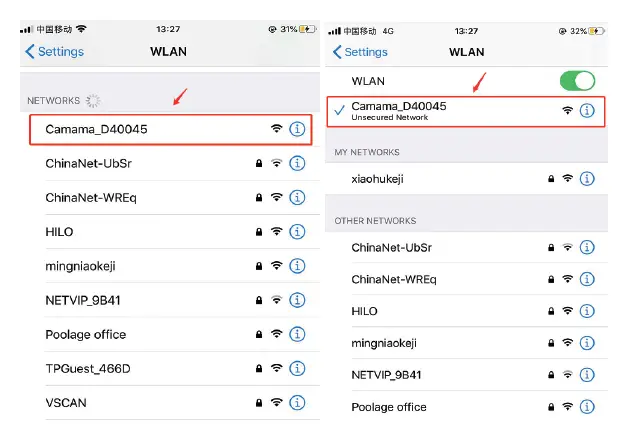Viewport: 625px width, 429px height.
Task: Open info icon for NETVIP_9B41 in left screen
Action: [297, 300]
